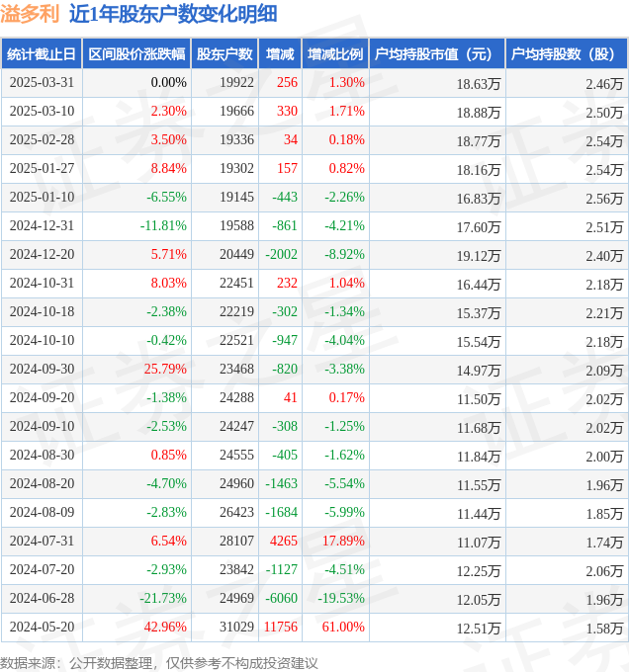The width and height of the screenshot is (629, 672).
Task: Click the 统计截止日 column header
Action: pos(42,54)
